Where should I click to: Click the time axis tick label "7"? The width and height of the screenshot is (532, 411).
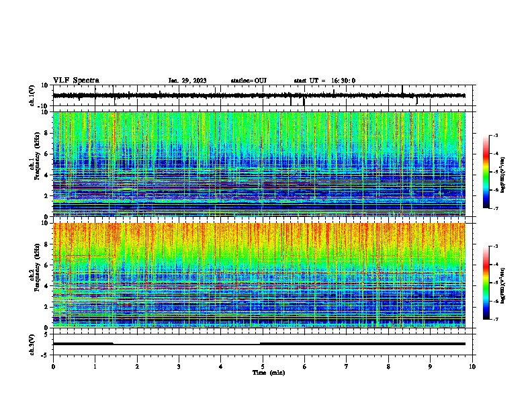point(347,367)
